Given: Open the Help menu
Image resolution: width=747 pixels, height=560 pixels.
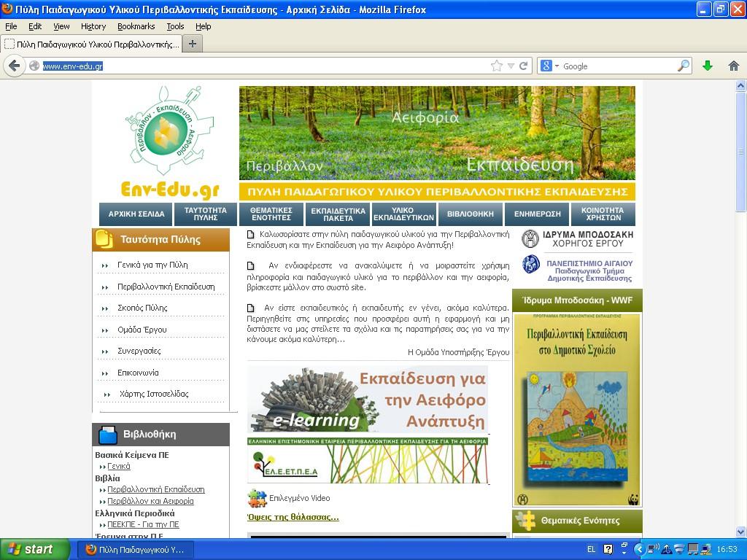Looking at the screenshot, I should [203, 26].
